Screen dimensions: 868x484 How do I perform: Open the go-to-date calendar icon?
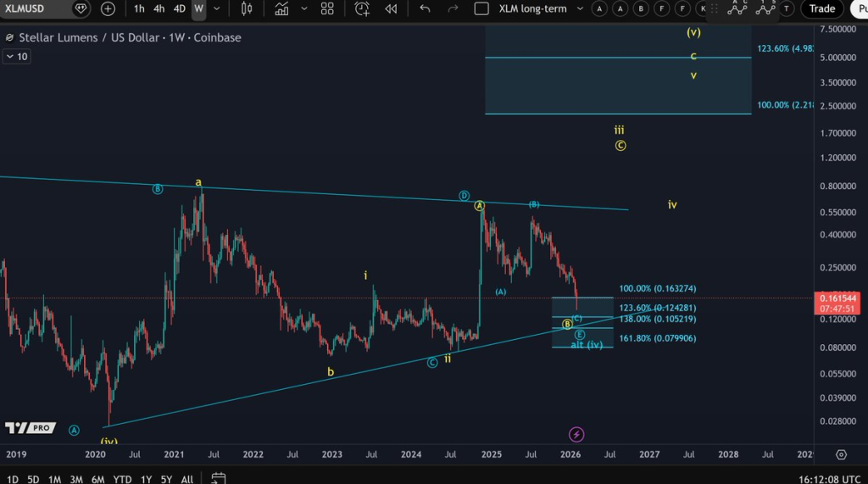219,478
